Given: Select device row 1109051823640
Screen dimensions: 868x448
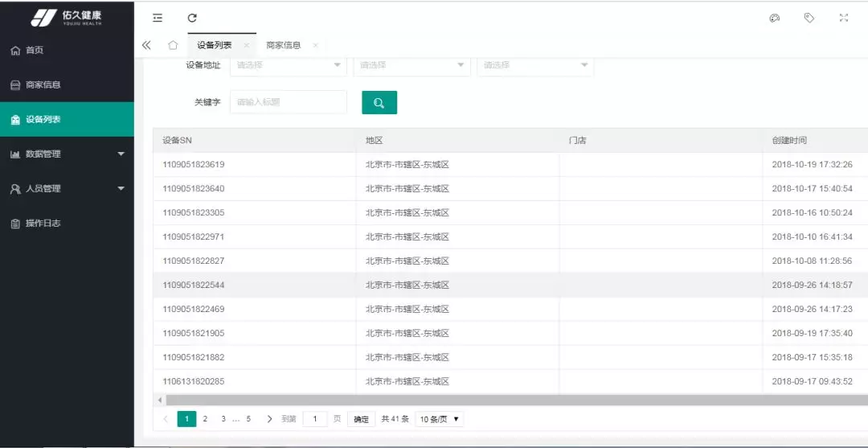Looking at the screenshot, I should click(x=510, y=189).
